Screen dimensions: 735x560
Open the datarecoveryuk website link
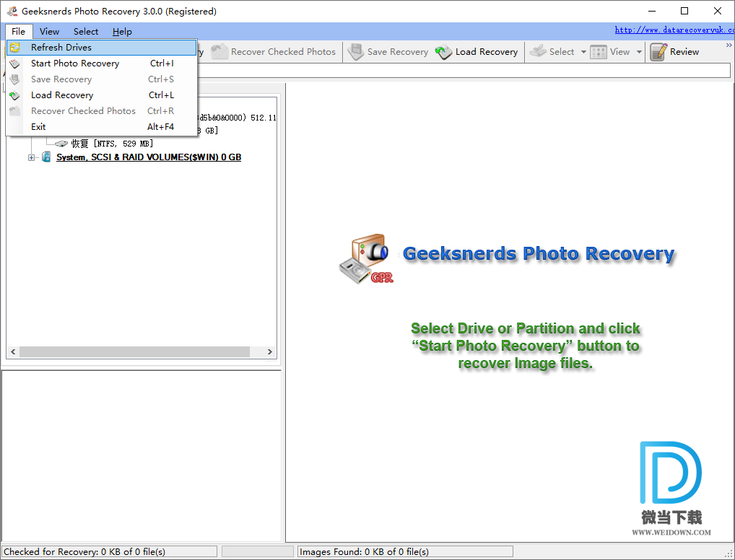(674, 30)
